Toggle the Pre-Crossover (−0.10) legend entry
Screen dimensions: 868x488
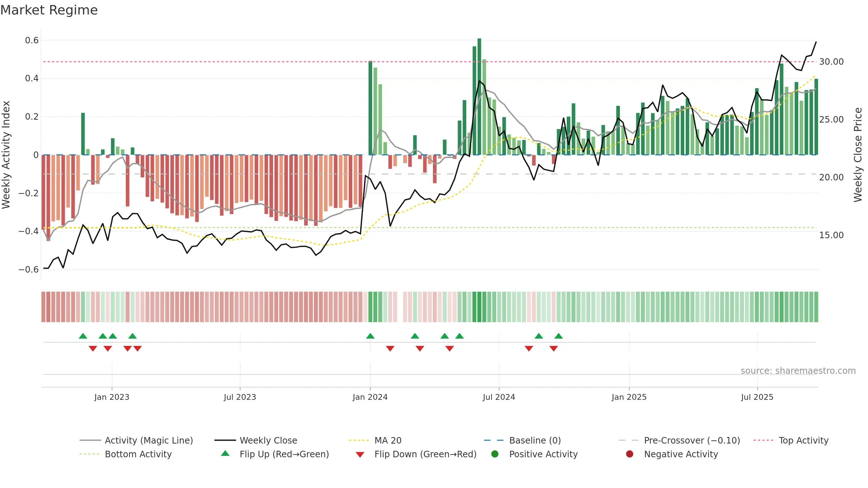click(x=679, y=440)
